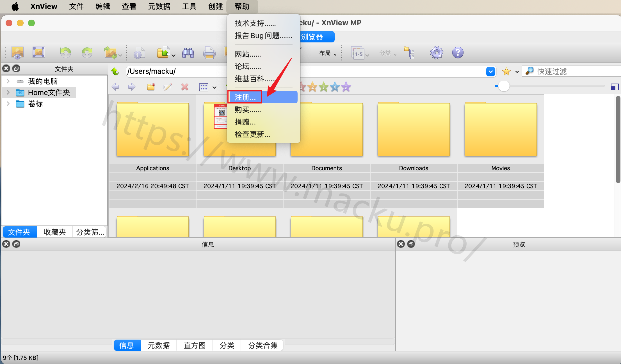Open the view mode dropdown arrow
Viewport: 621px width, 364px height.
(x=214, y=87)
